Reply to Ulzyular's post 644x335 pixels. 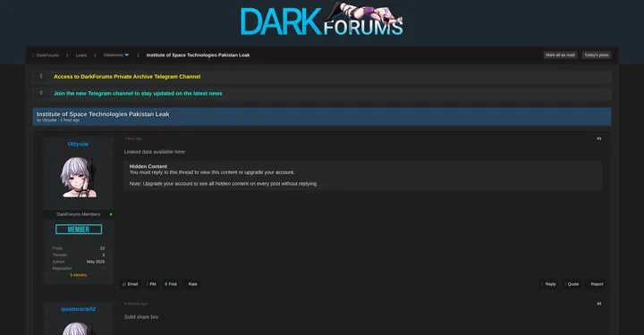[x=548, y=284]
